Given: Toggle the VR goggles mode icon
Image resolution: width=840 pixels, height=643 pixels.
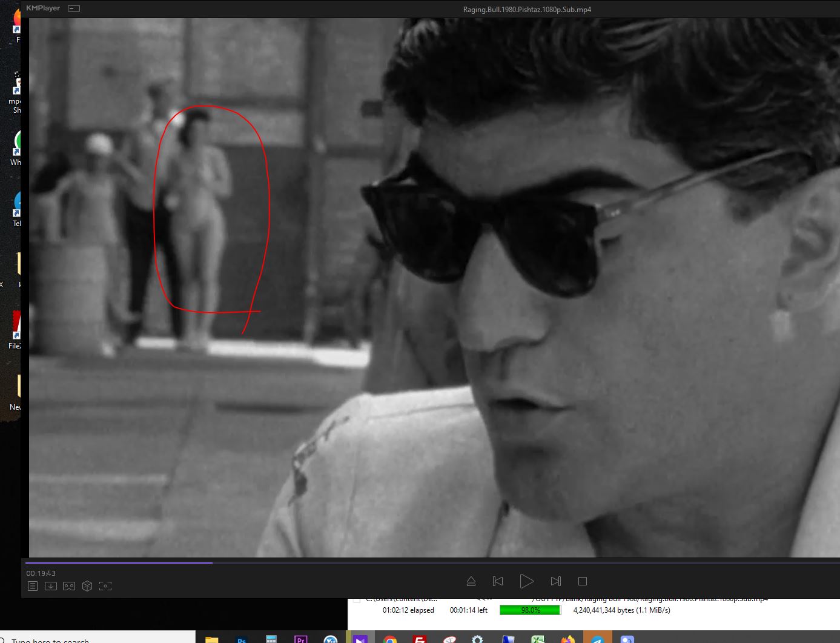Looking at the screenshot, I should click(69, 586).
